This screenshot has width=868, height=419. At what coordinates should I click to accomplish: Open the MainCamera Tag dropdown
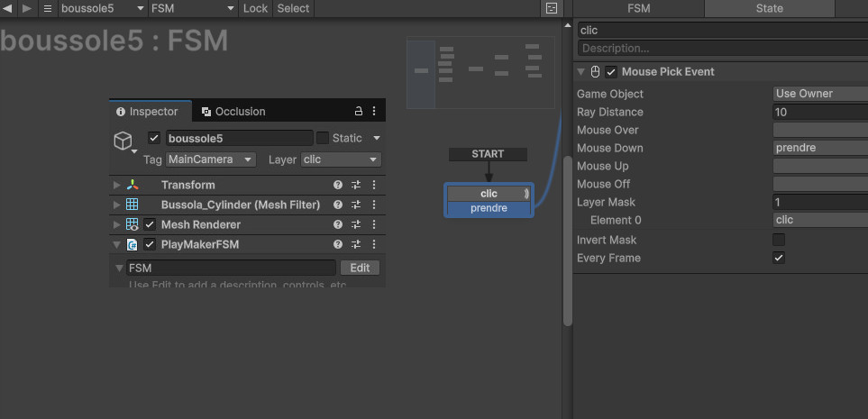tap(212, 159)
